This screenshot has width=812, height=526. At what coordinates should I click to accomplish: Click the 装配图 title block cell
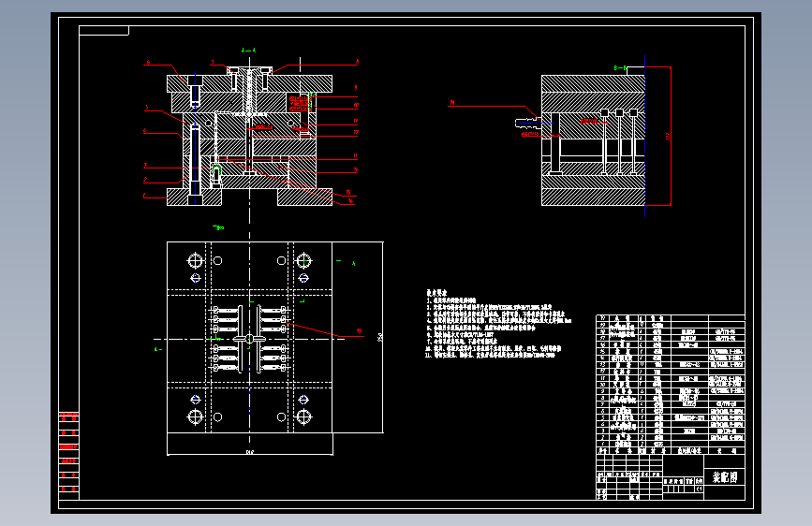(724, 476)
